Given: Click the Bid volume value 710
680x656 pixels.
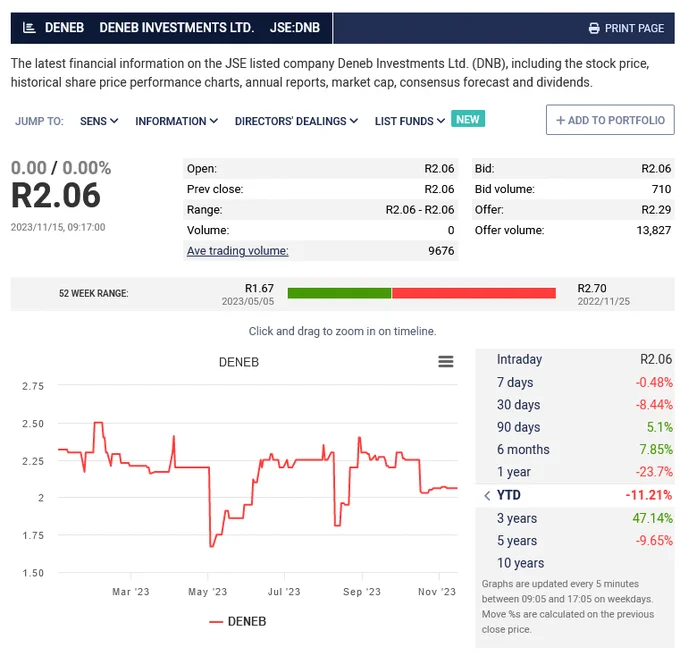Looking at the screenshot, I should (661, 189).
